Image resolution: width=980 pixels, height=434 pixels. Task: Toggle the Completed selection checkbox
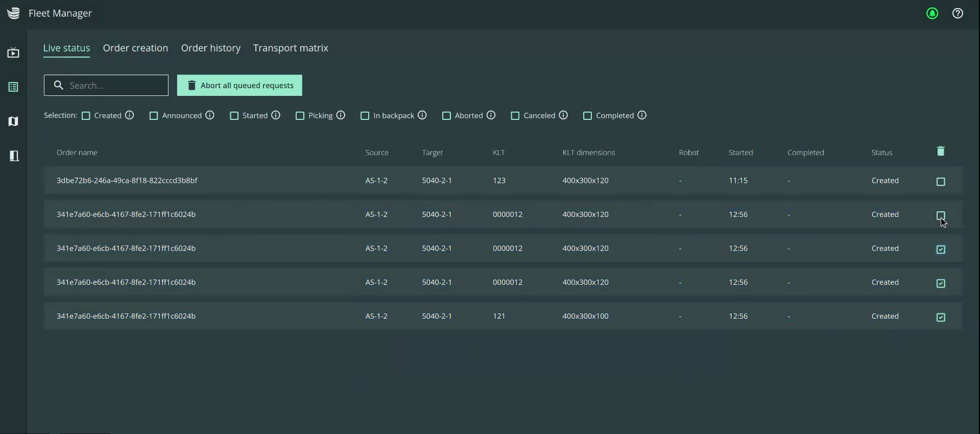(587, 116)
